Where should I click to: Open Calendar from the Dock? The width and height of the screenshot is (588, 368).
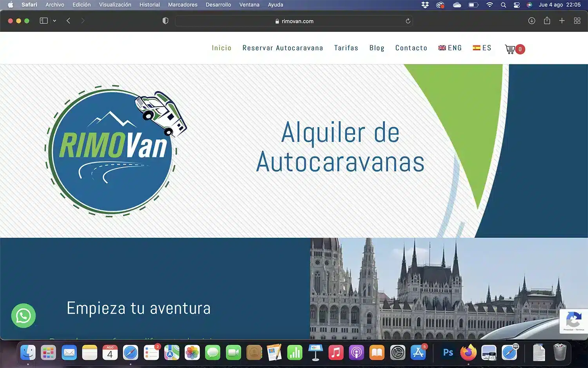coord(110,353)
